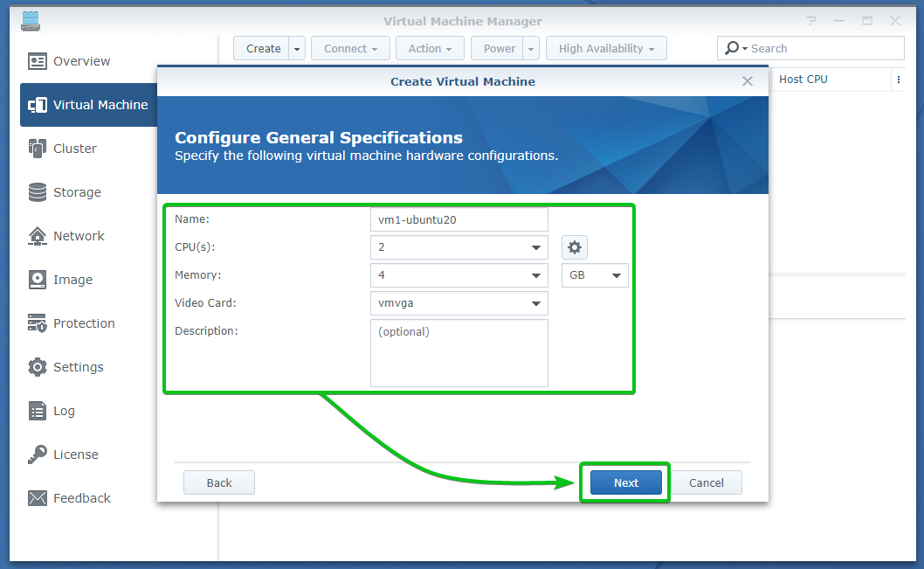Expand the Memory amount dropdown
The width and height of the screenshot is (924, 569).
(x=459, y=275)
